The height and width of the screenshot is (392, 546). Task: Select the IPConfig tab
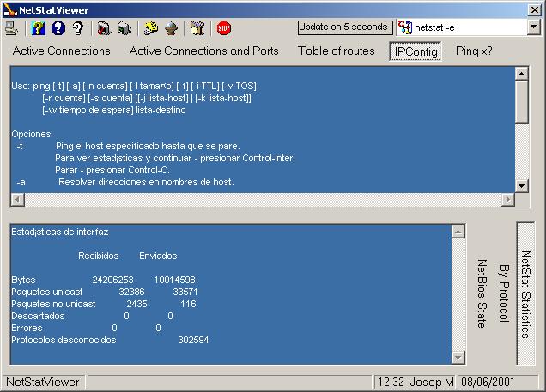coord(415,52)
